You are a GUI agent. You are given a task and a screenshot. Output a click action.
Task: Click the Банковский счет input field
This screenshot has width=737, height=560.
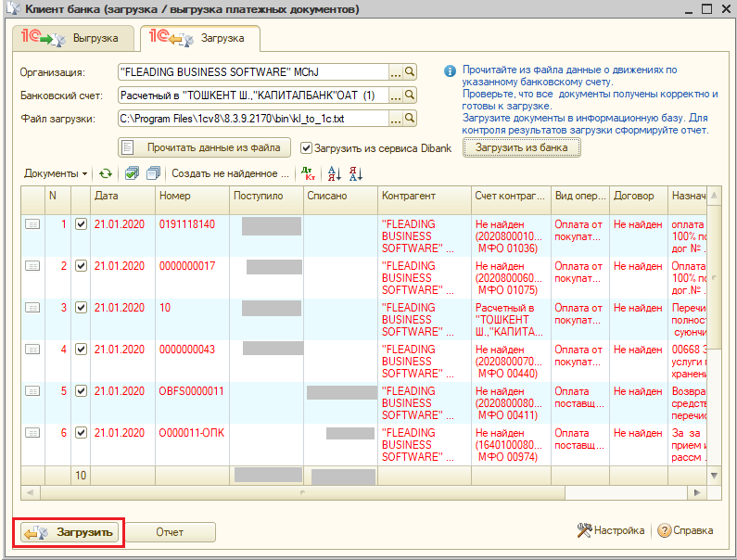pos(253,95)
